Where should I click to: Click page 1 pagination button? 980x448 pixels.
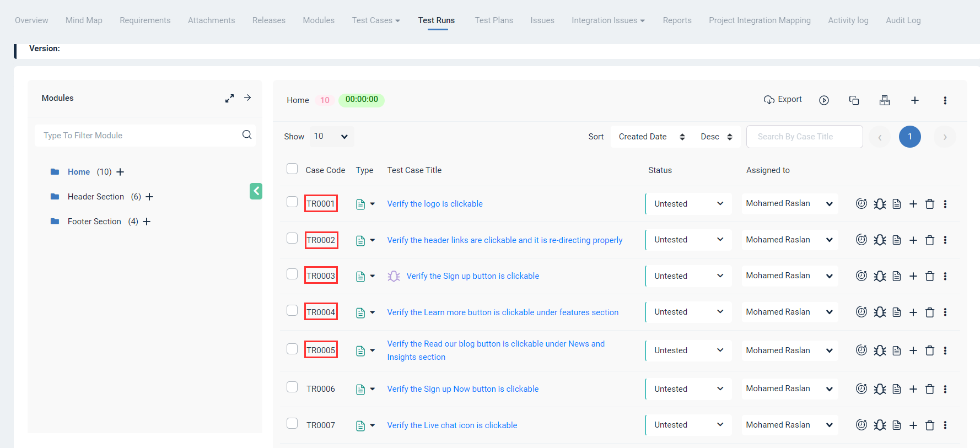pos(910,137)
